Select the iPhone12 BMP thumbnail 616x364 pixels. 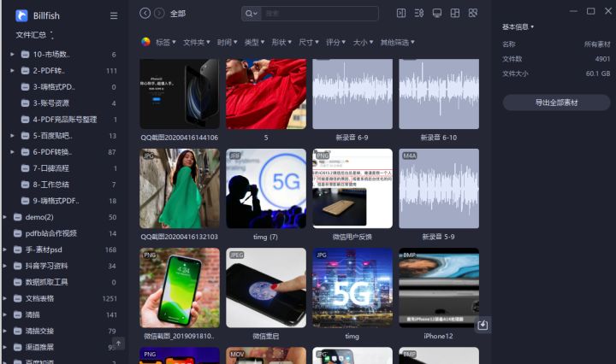[439, 287]
